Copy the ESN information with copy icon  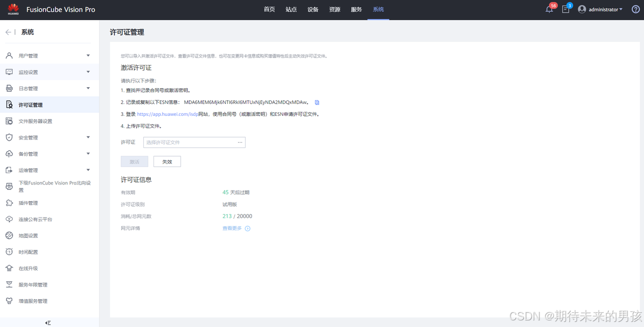[317, 102]
